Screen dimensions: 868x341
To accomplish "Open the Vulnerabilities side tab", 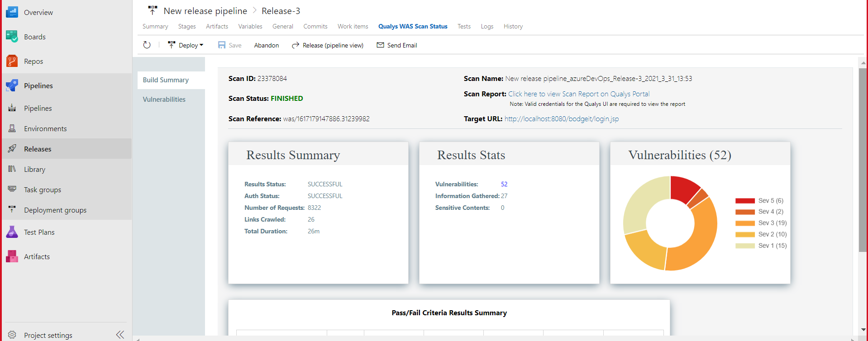I will 164,99.
